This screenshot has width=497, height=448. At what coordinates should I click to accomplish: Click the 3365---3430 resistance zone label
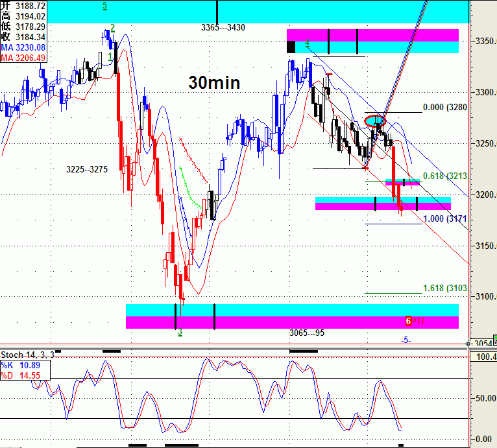(223, 28)
